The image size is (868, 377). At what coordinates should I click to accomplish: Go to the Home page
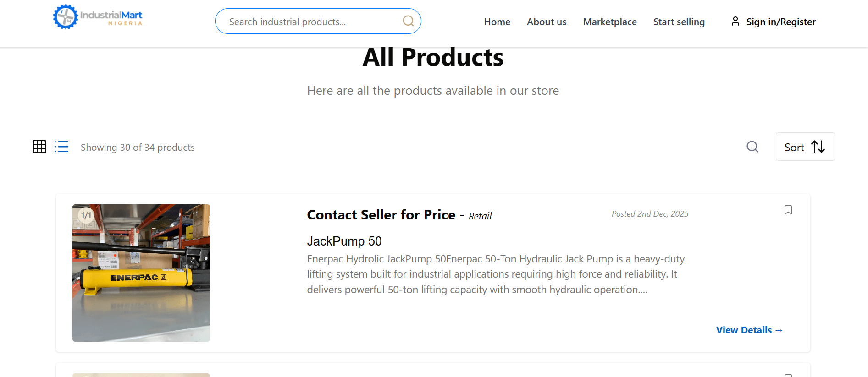pos(497,22)
